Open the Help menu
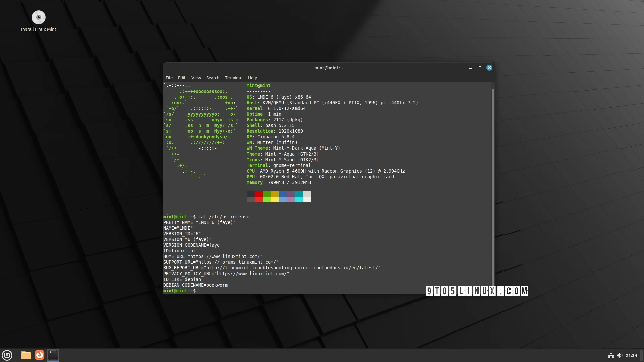The width and height of the screenshot is (644, 362). [x=252, y=78]
